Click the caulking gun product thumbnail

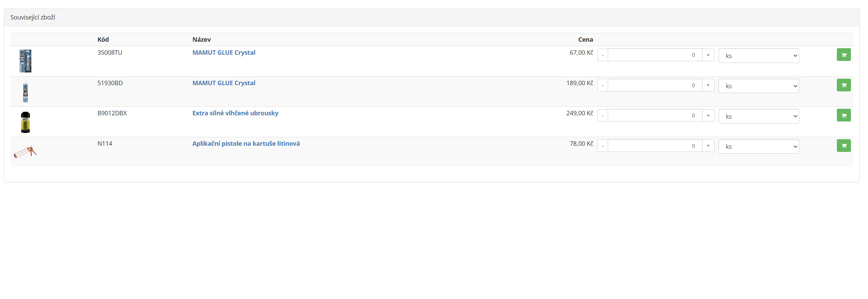[25, 152]
